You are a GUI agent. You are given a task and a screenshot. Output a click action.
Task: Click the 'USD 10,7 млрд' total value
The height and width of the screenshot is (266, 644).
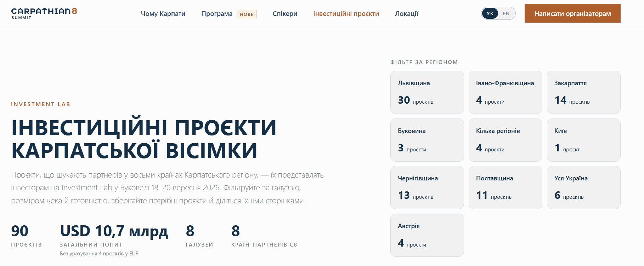[x=114, y=231]
